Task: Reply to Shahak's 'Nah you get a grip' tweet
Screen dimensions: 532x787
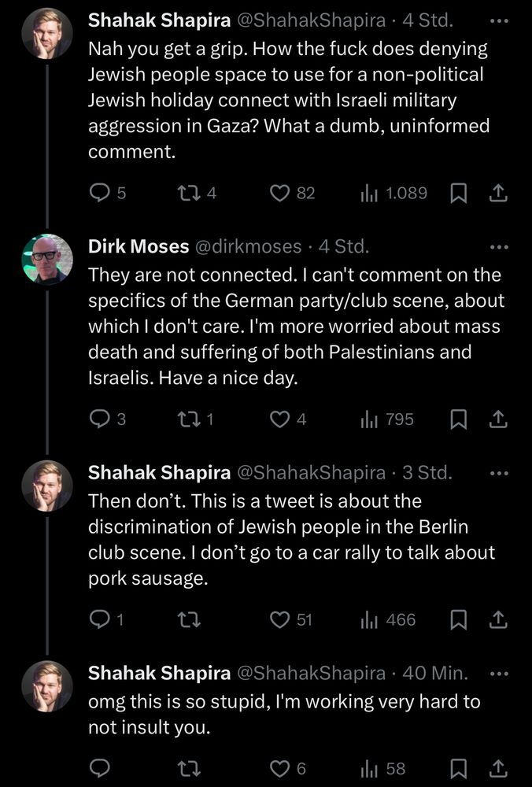Action: pos(99,193)
